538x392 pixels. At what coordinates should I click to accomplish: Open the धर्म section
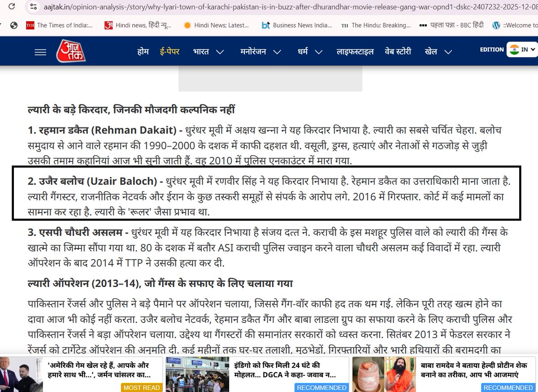coord(304,52)
